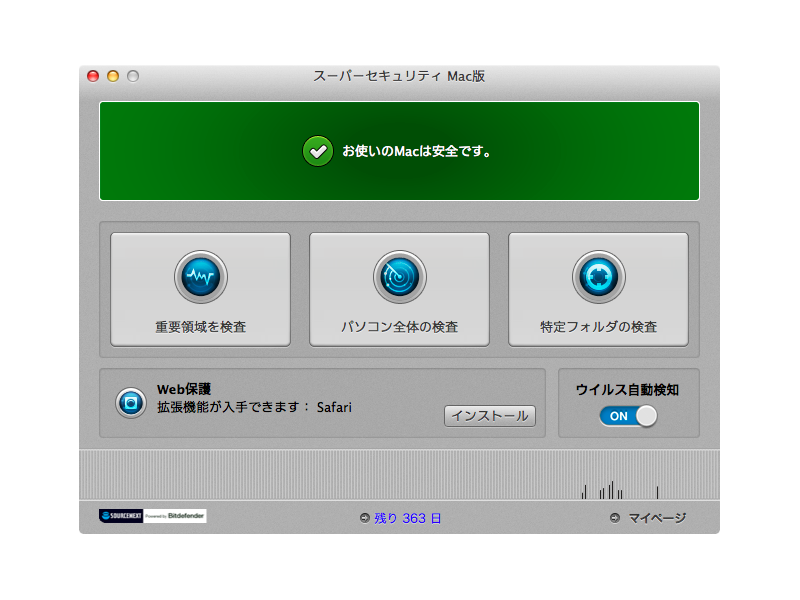Click the radar icon for full computer scan
Viewport: 800px width, 600px height.
[x=399, y=277]
